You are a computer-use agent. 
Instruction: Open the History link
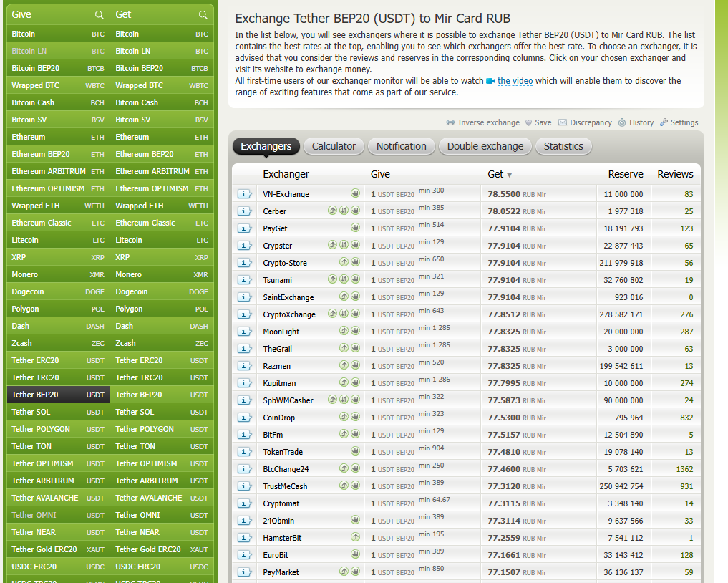point(641,122)
